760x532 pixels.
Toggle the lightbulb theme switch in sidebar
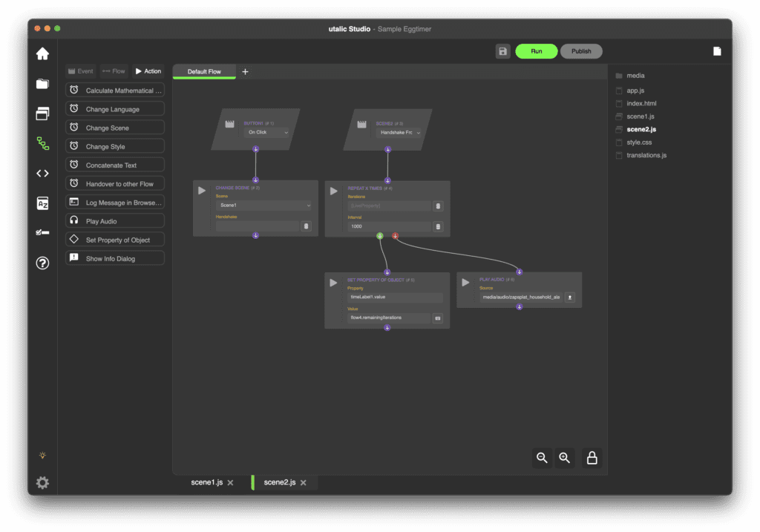pyautogui.click(x=42, y=455)
